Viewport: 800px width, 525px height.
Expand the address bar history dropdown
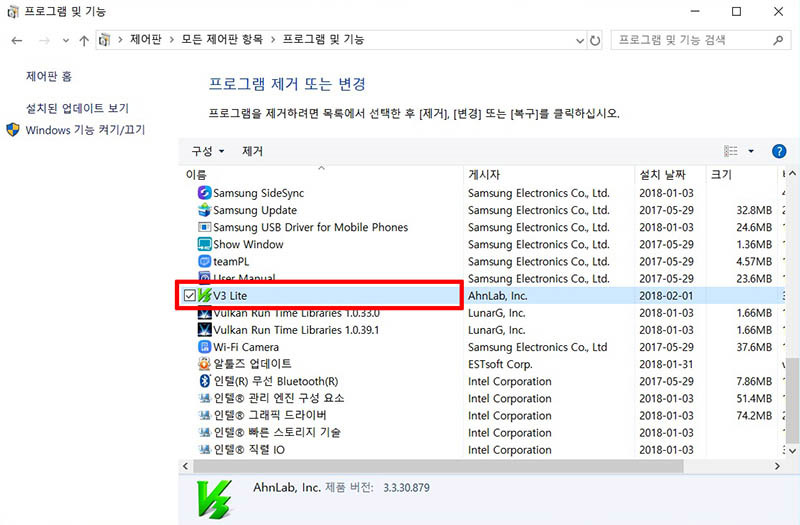[x=579, y=40]
